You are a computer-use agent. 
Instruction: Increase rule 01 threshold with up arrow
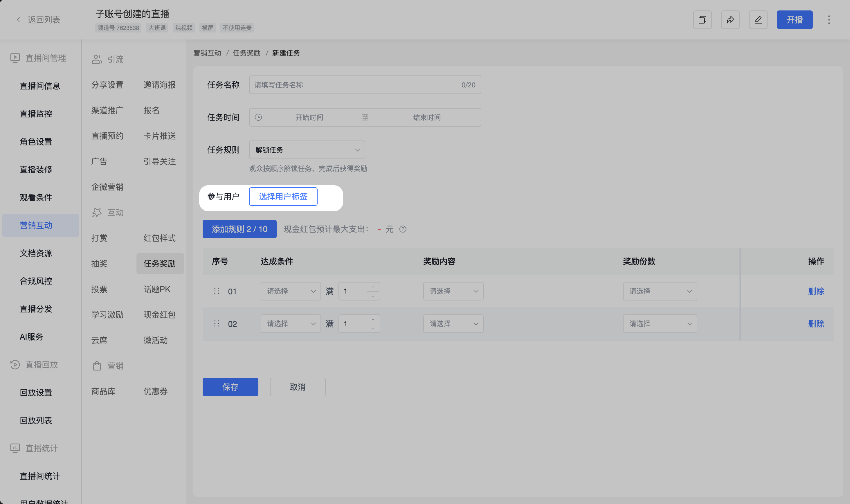coord(373,287)
